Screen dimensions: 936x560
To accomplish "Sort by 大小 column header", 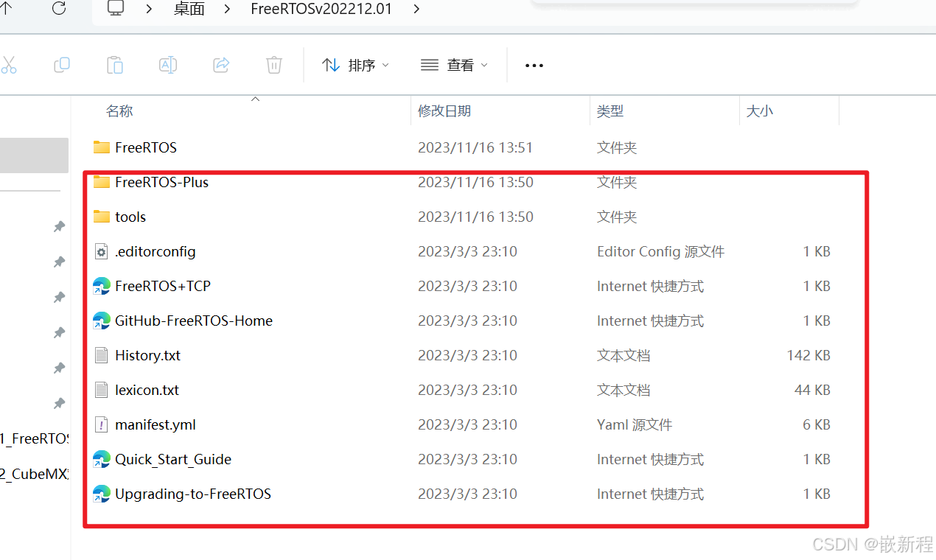I will (x=760, y=111).
